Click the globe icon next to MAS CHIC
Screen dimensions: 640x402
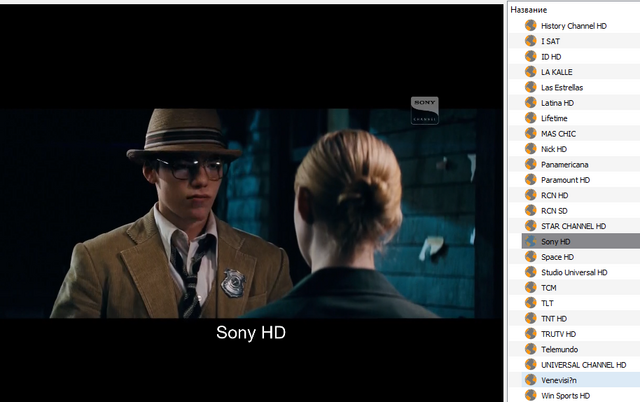tap(531, 133)
